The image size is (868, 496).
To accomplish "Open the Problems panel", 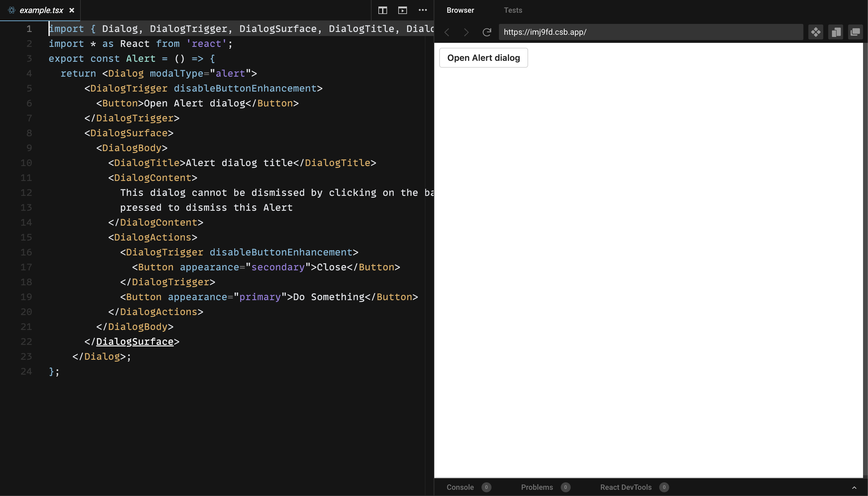I will point(537,487).
